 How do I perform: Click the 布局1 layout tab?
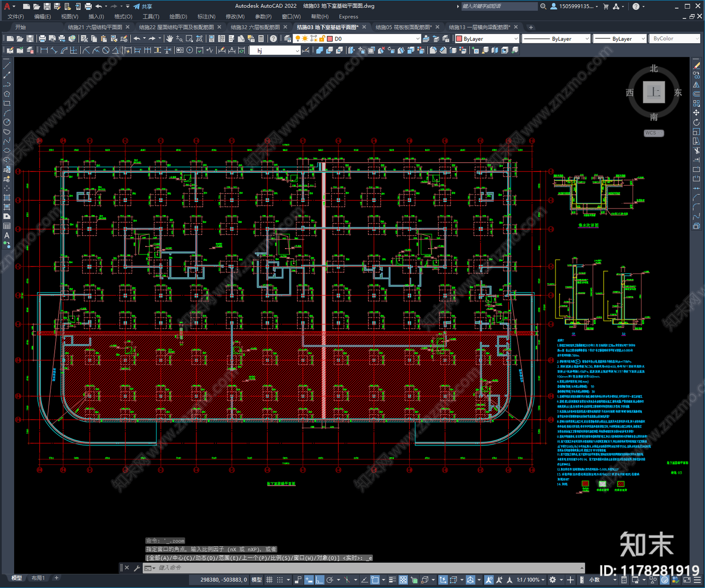38,578
